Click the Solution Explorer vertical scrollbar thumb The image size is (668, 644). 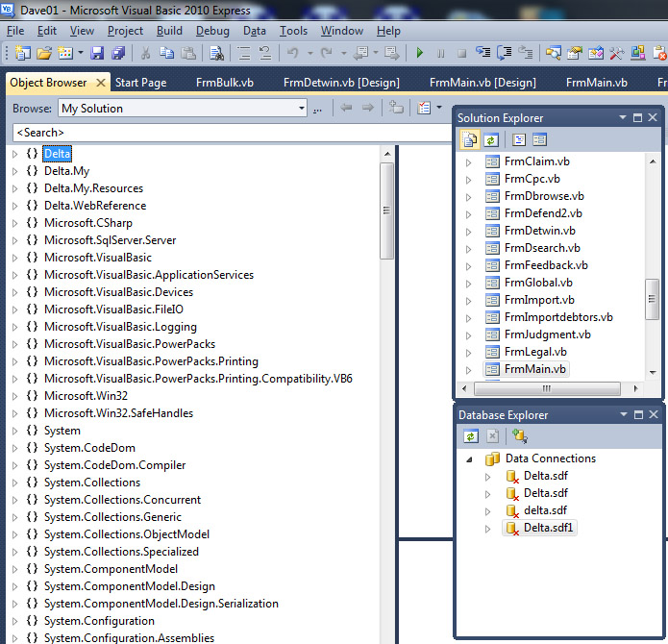click(652, 299)
